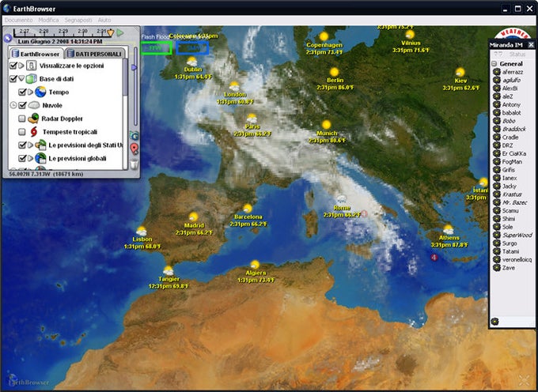Image resolution: width=538 pixels, height=392 pixels.
Task: Click the Munich sunny icon
Action: click(326, 125)
